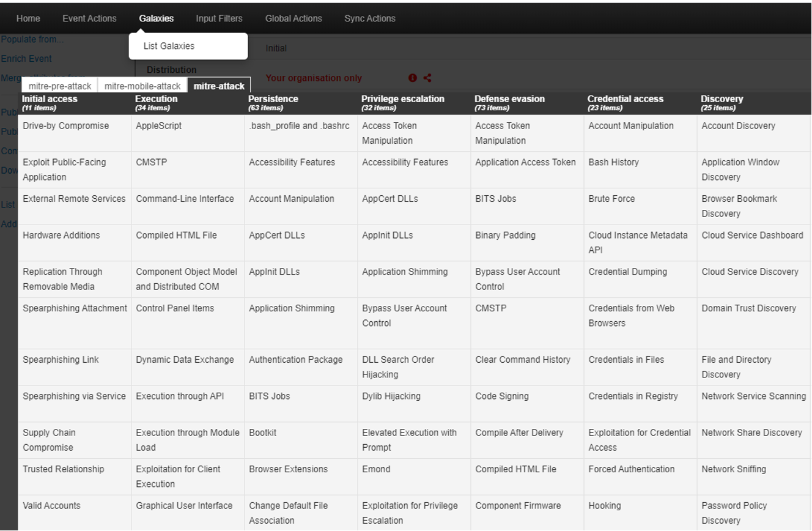Select the Bootkit technique
The height and width of the screenshot is (531, 812).
301,440
